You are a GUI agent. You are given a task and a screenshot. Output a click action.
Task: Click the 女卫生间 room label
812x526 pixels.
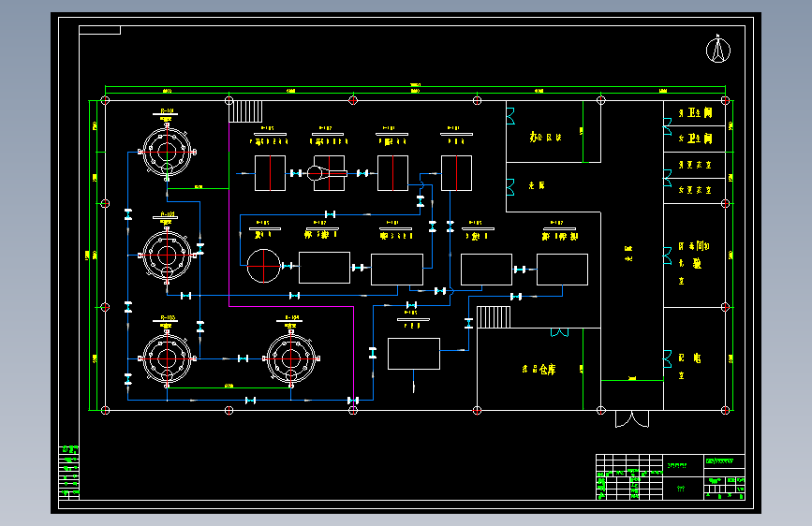coord(695,139)
